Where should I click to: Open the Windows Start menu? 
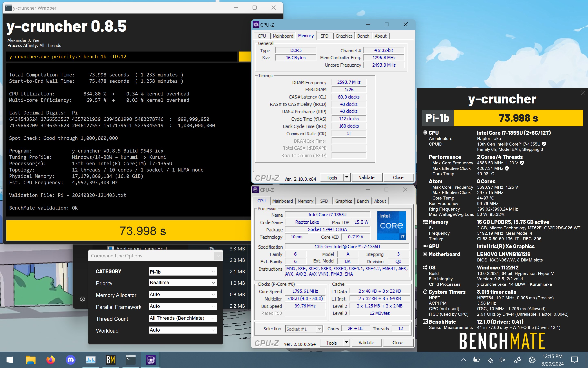(10, 360)
